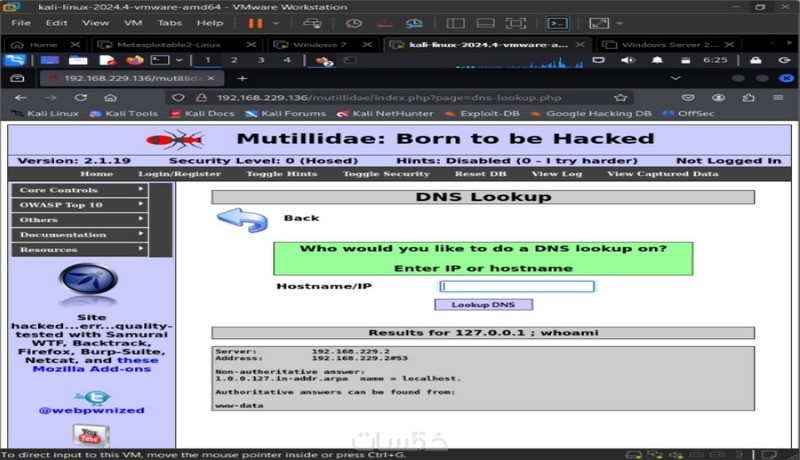Expand the OWASP Top 10 sidebar menu

pos(80,205)
